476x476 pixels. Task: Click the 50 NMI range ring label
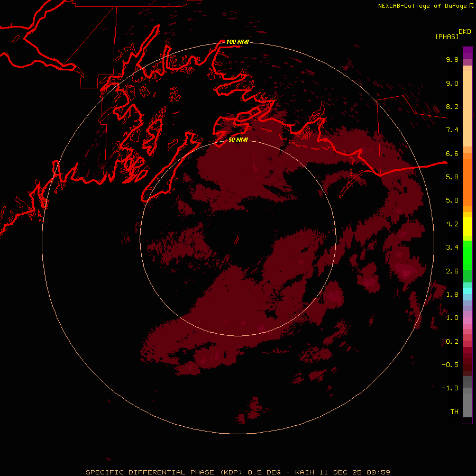tap(238, 140)
